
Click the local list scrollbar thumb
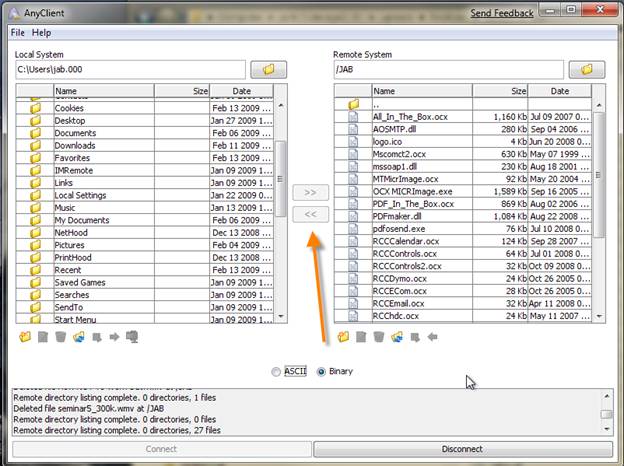pos(281,179)
